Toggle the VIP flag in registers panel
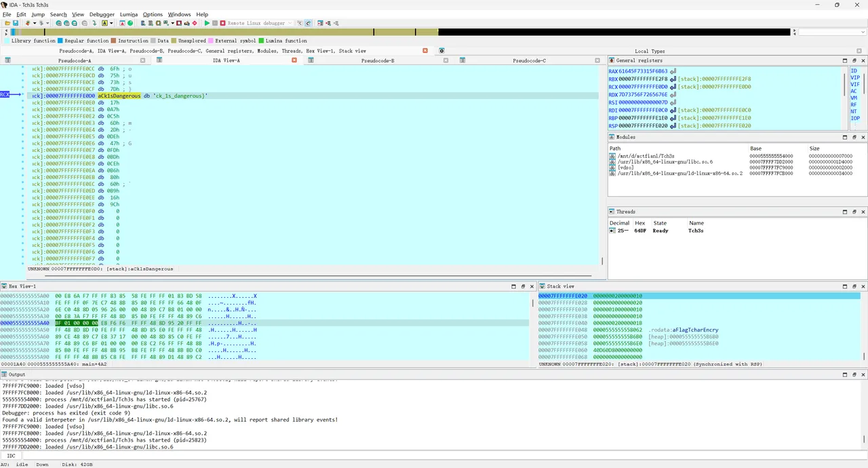The width and height of the screenshot is (868, 468). tap(854, 77)
